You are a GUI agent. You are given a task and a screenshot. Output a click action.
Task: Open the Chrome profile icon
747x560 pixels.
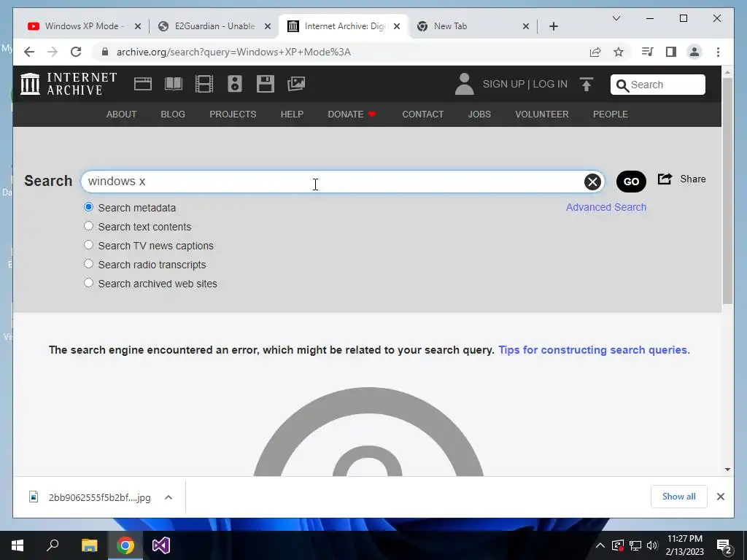tap(694, 52)
